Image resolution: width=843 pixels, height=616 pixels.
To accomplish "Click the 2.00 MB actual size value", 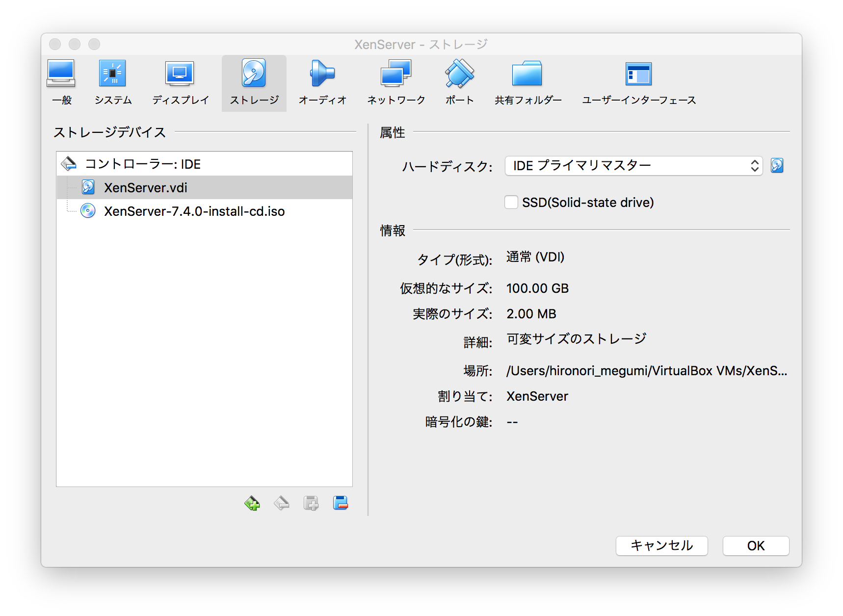I will click(531, 314).
